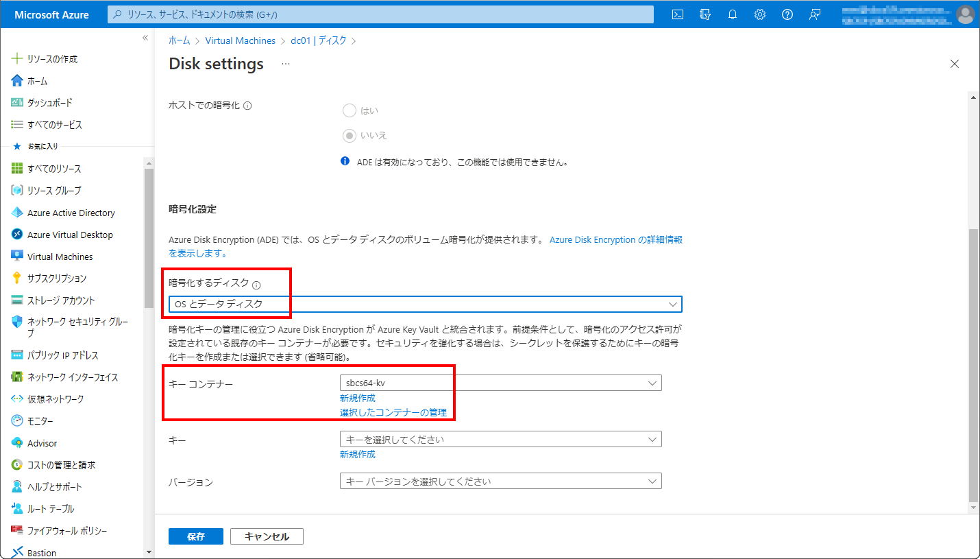The image size is (980, 559).
Task: Open the キー selection dropdown
Action: coord(501,439)
